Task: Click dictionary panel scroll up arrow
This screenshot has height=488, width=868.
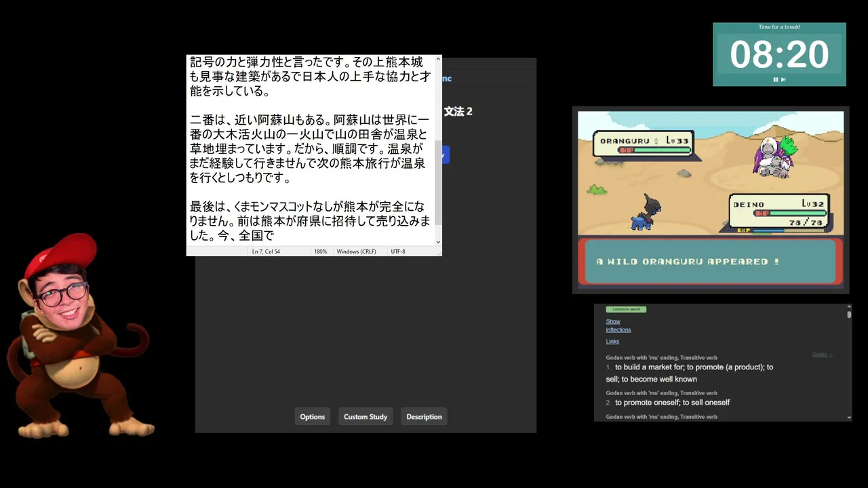Action: [849, 307]
